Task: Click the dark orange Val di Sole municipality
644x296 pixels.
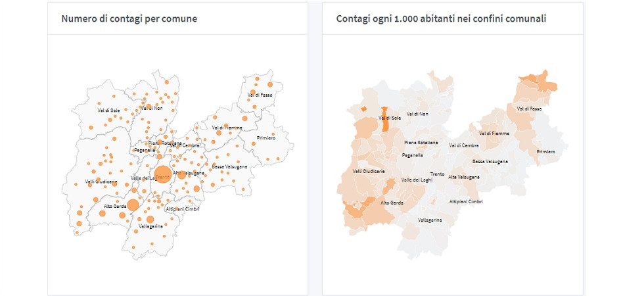Action: click(x=385, y=119)
